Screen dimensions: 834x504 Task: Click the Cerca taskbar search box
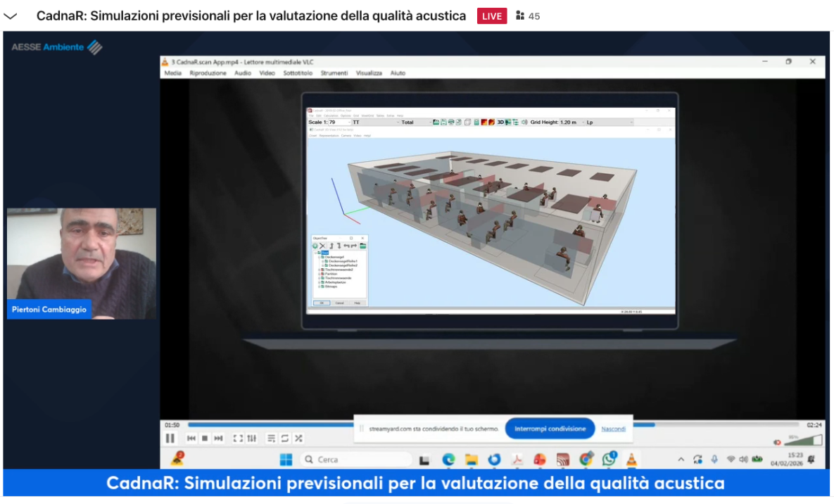(356, 459)
